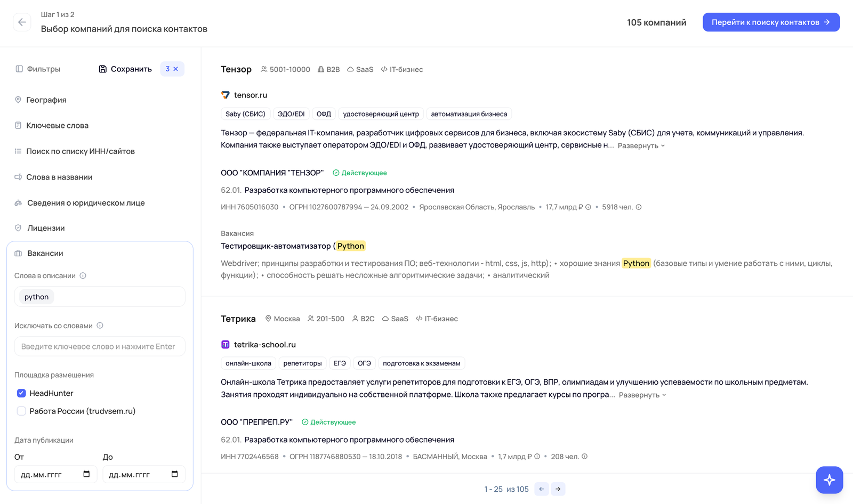Select the автоматизация бизнеса tag
The width and height of the screenshot is (853, 504).
pyautogui.click(x=469, y=114)
